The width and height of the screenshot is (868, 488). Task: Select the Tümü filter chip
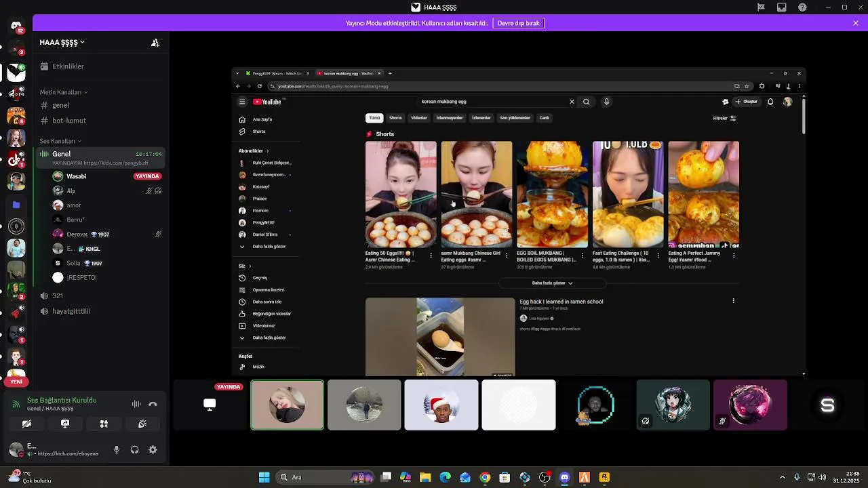374,118
